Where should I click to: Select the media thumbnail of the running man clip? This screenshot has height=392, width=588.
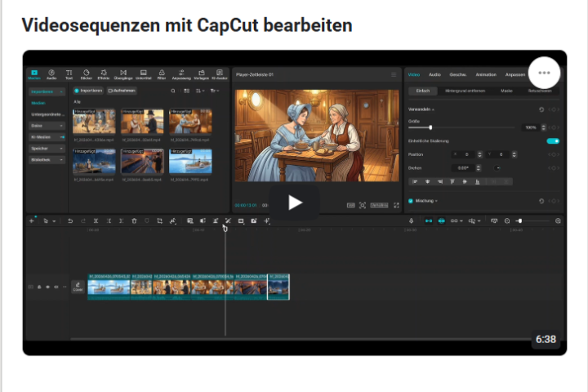(x=94, y=121)
